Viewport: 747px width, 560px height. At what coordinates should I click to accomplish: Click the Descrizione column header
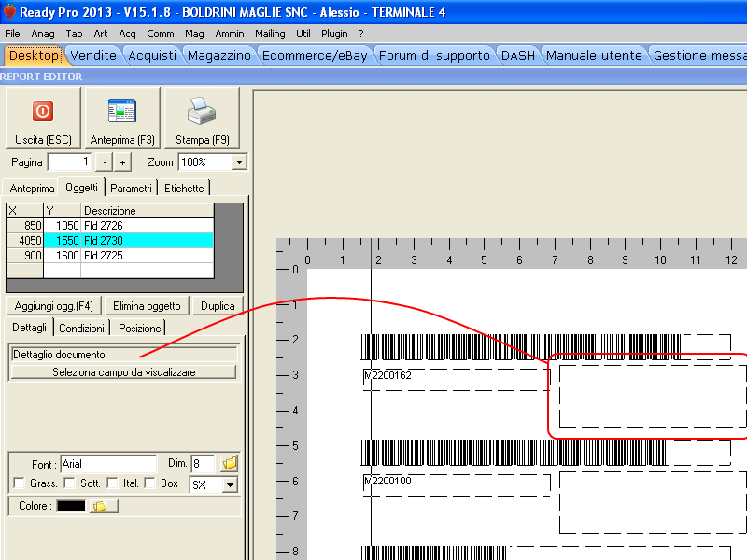(x=148, y=211)
